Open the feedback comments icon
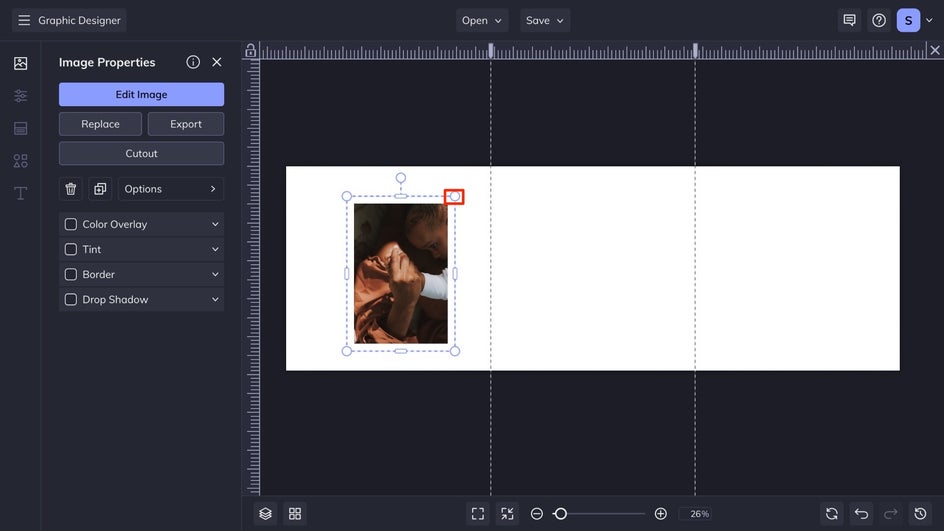The height and width of the screenshot is (531, 944). (849, 20)
